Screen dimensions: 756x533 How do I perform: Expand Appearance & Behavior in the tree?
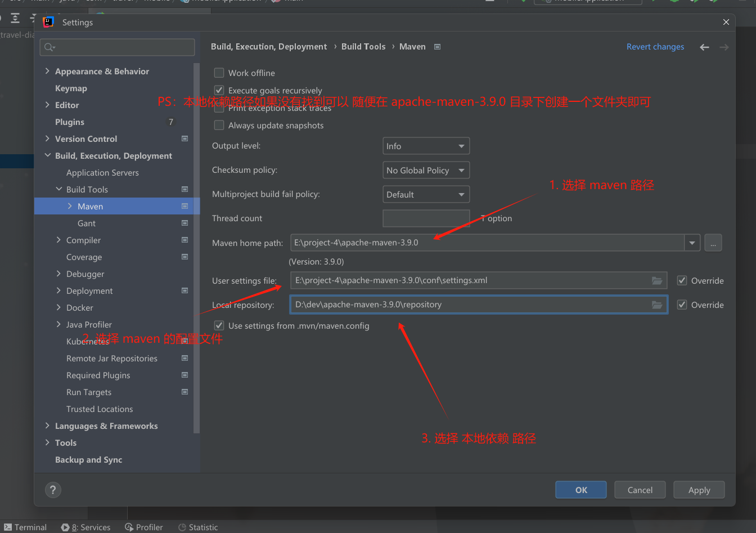pyautogui.click(x=47, y=71)
